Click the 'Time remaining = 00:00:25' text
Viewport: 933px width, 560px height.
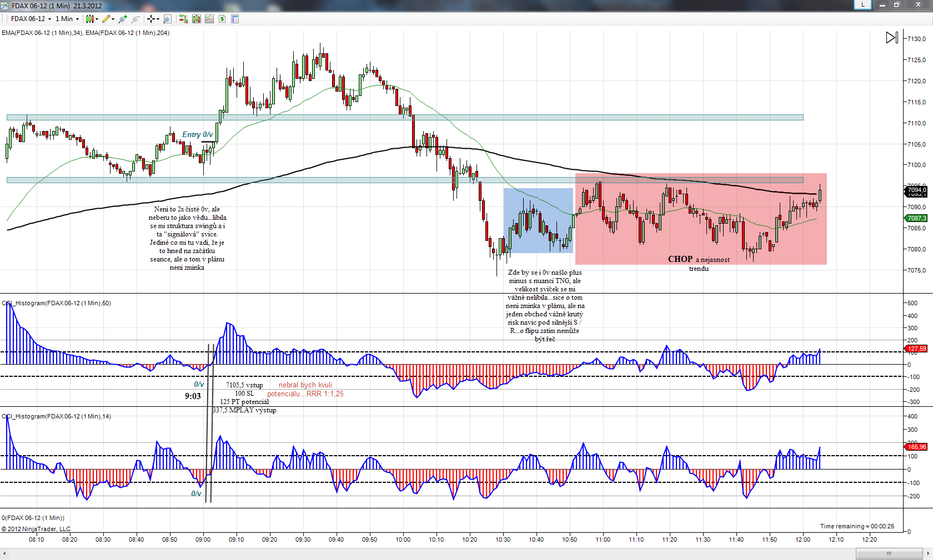(x=857, y=526)
